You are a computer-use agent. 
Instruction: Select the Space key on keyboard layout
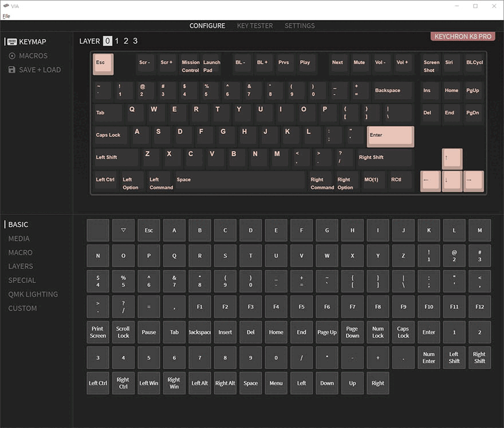(240, 181)
